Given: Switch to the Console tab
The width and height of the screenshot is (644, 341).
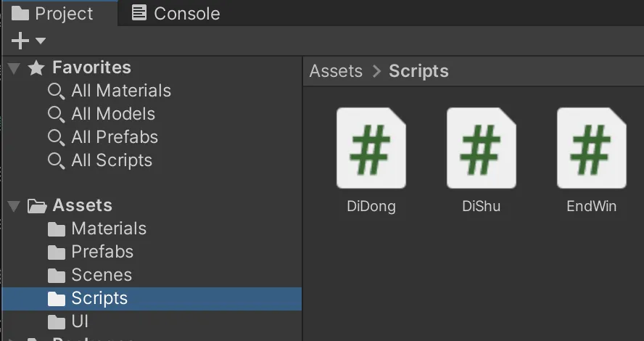Looking at the screenshot, I should (176, 13).
